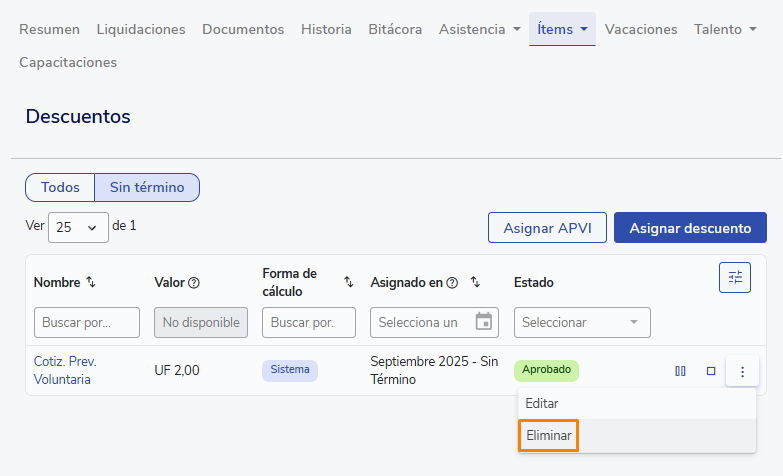Open the calendar icon in date filter
Viewport: 783px width, 476px height.
pyautogui.click(x=484, y=322)
